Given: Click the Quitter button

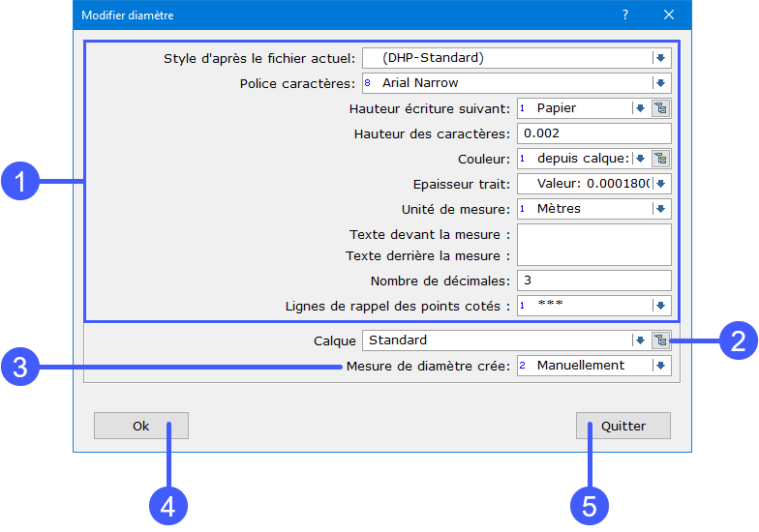Looking at the screenshot, I should [622, 426].
